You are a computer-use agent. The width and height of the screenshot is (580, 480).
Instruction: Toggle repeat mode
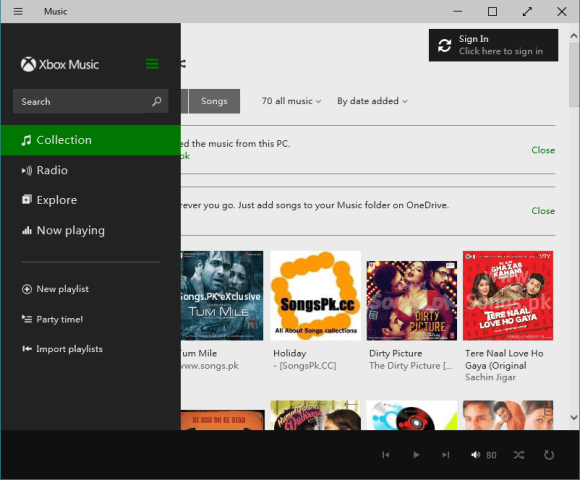(x=549, y=455)
